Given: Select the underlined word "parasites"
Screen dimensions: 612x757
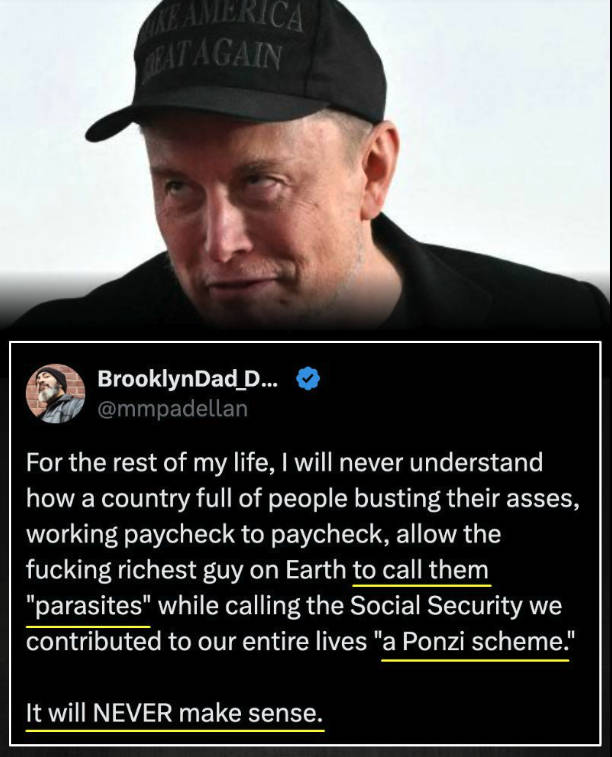Looking at the screenshot, I should [x=89, y=605].
